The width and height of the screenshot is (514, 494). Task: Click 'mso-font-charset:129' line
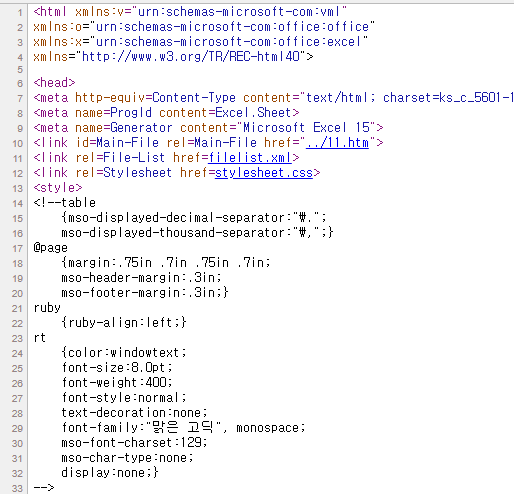tap(134, 443)
